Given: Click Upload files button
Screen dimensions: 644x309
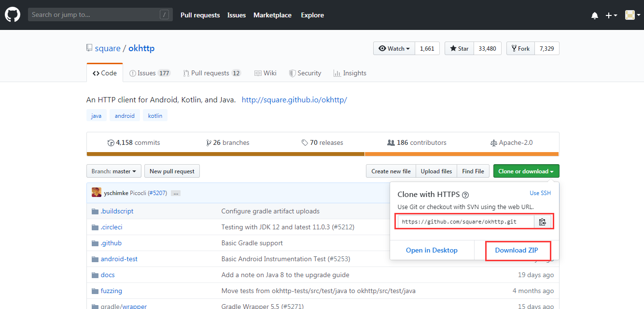Looking at the screenshot, I should [436, 171].
